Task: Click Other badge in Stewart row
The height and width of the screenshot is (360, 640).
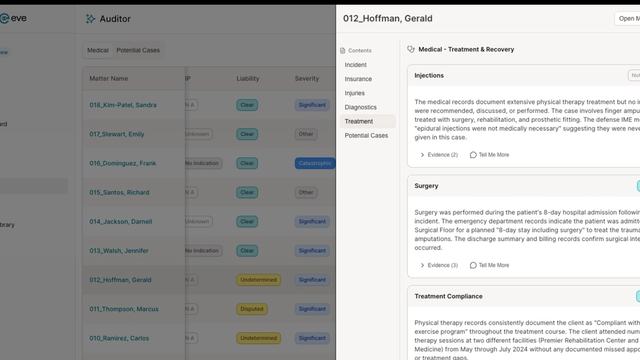Action: pyautogui.click(x=306, y=134)
